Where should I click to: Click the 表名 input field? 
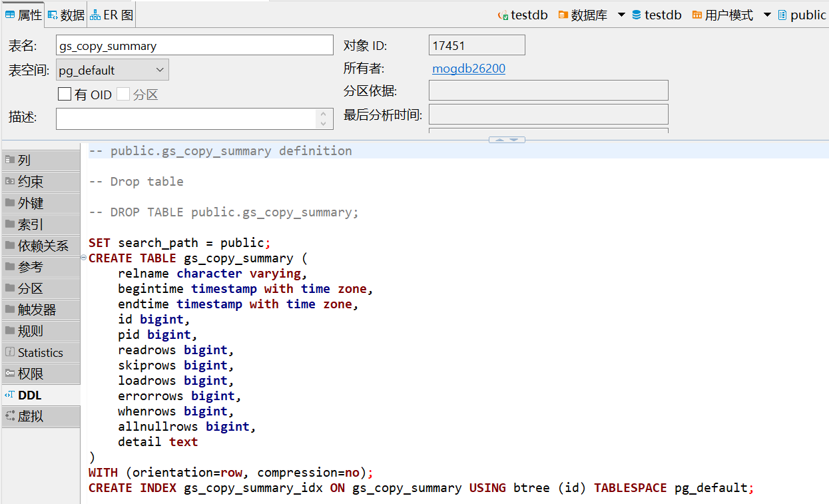194,46
